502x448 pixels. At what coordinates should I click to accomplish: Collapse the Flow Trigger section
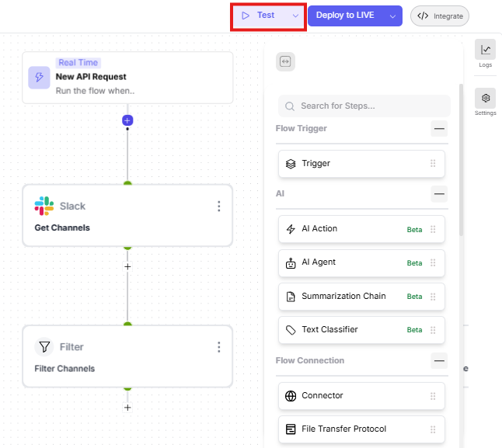439,129
